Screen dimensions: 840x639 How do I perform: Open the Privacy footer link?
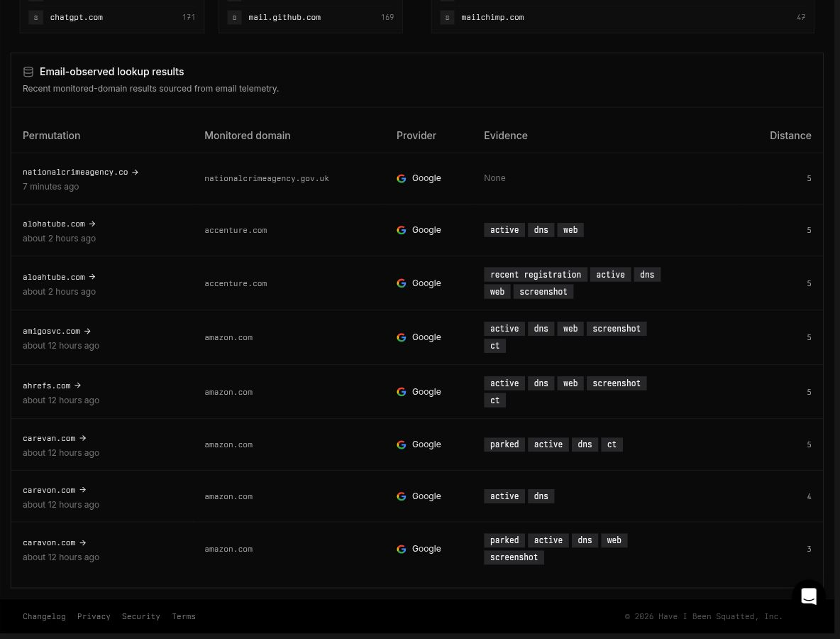pos(94,616)
